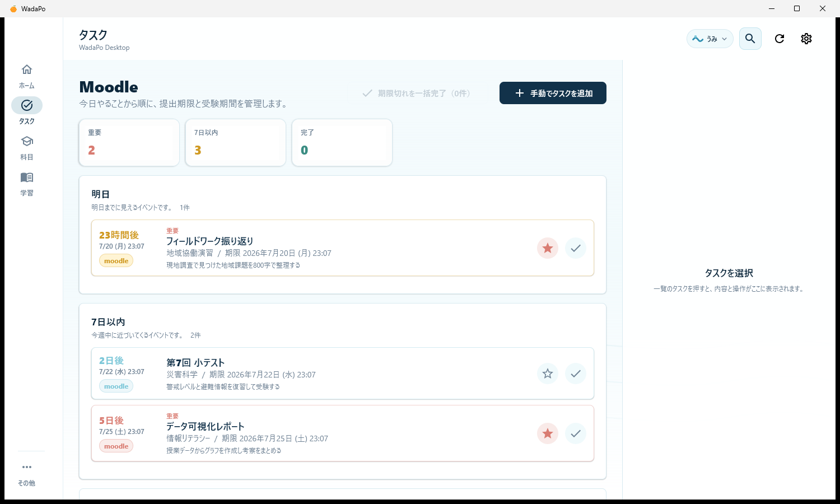Open the その他 more icon

[x=26, y=467]
